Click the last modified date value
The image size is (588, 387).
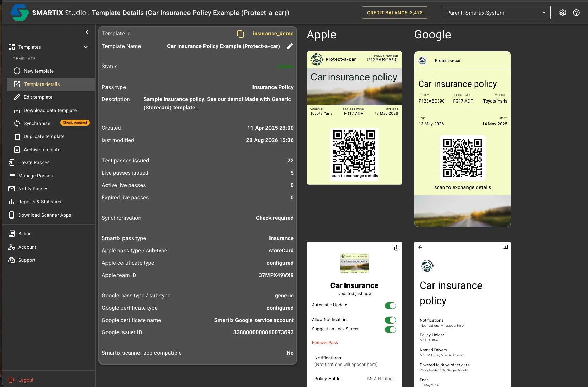[270, 140]
